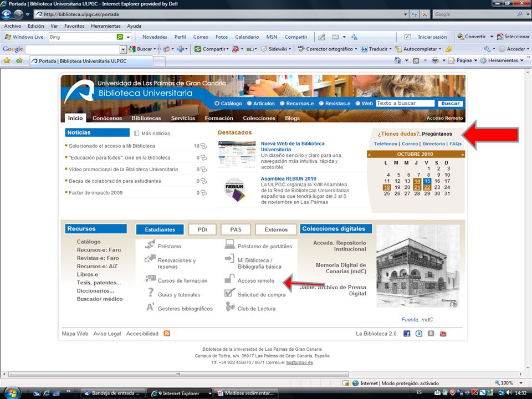This screenshot has width=532, height=399.
Task: Click the Cursos de formación icon
Action: [x=150, y=279]
